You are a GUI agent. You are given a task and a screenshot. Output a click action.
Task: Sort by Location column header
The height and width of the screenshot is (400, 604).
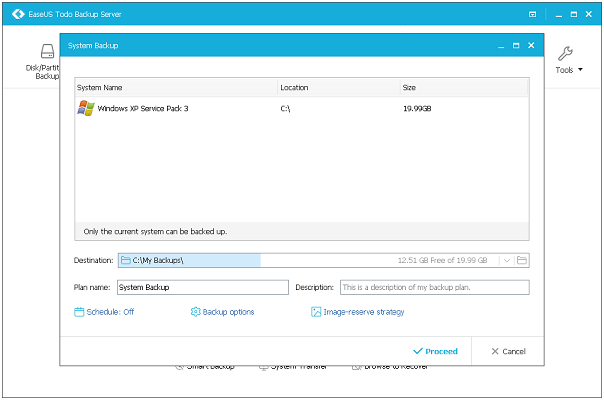point(339,87)
